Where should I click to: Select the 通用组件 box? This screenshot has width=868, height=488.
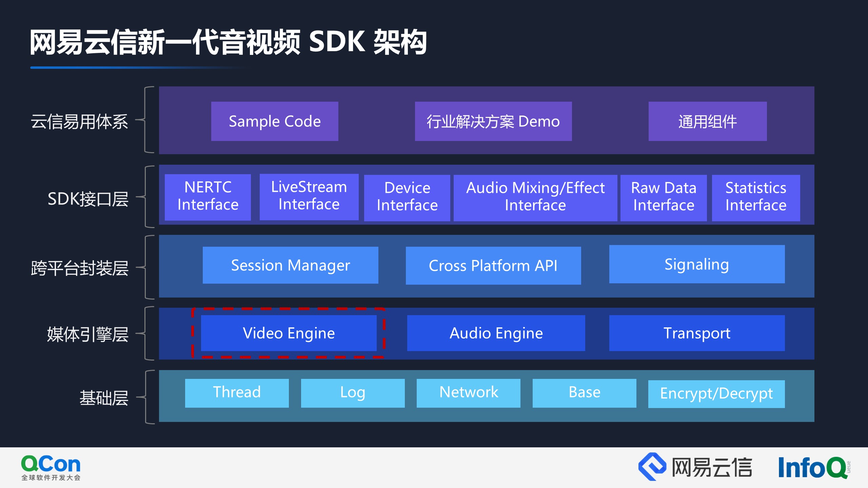click(708, 121)
